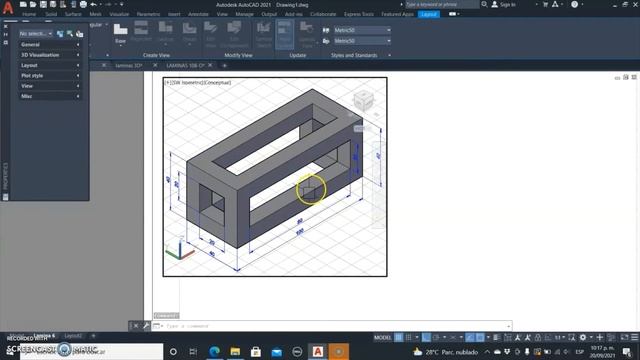Click the Open file icon in quick access toolbar

33,4
